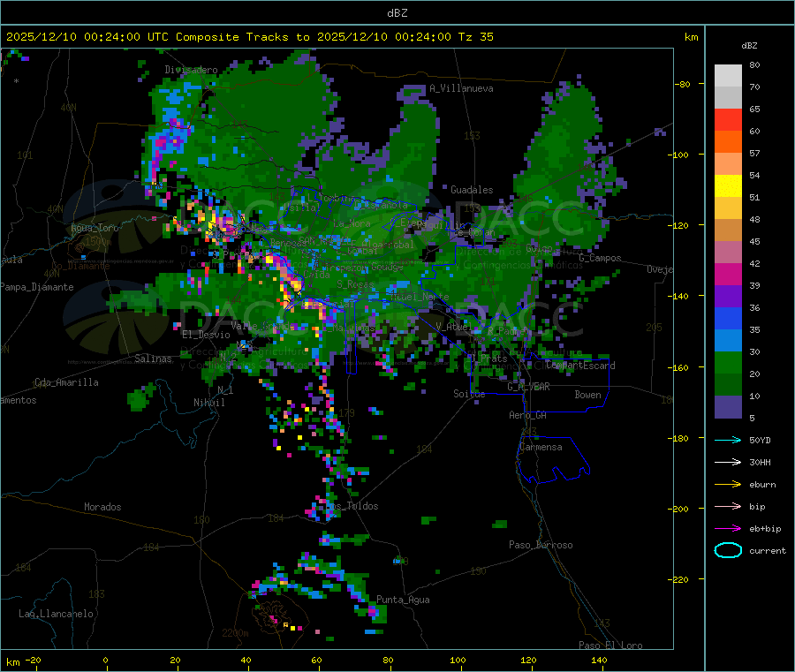Click the Pampa_Diamante map label
This screenshot has height=672, width=795.
pos(37,287)
